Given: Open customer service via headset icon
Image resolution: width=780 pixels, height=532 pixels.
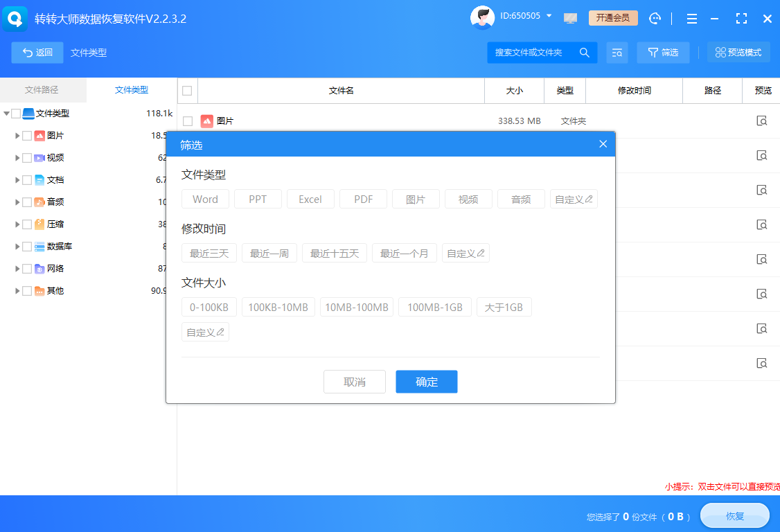Looking at the screenshot, I should click(x=655, y=18).
